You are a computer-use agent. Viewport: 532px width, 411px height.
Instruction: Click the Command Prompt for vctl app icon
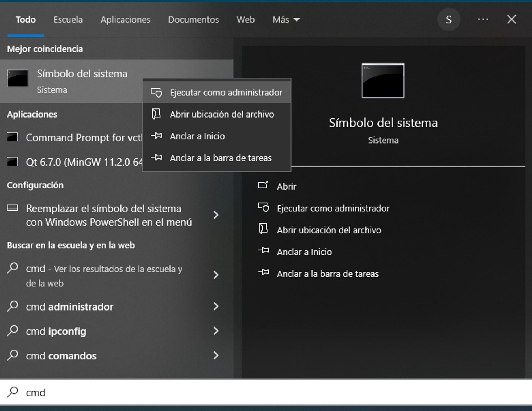point(12,137)
